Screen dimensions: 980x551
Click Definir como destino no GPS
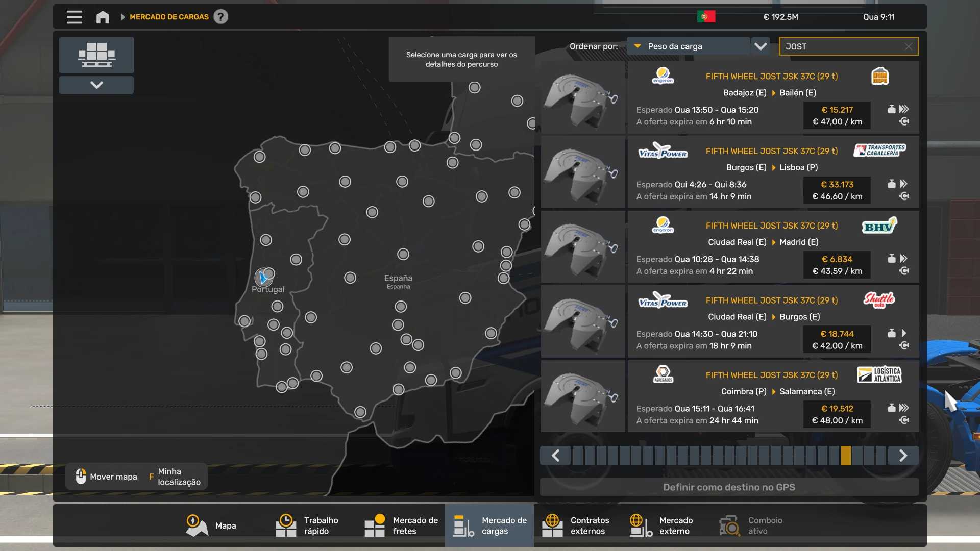(729, 487)
